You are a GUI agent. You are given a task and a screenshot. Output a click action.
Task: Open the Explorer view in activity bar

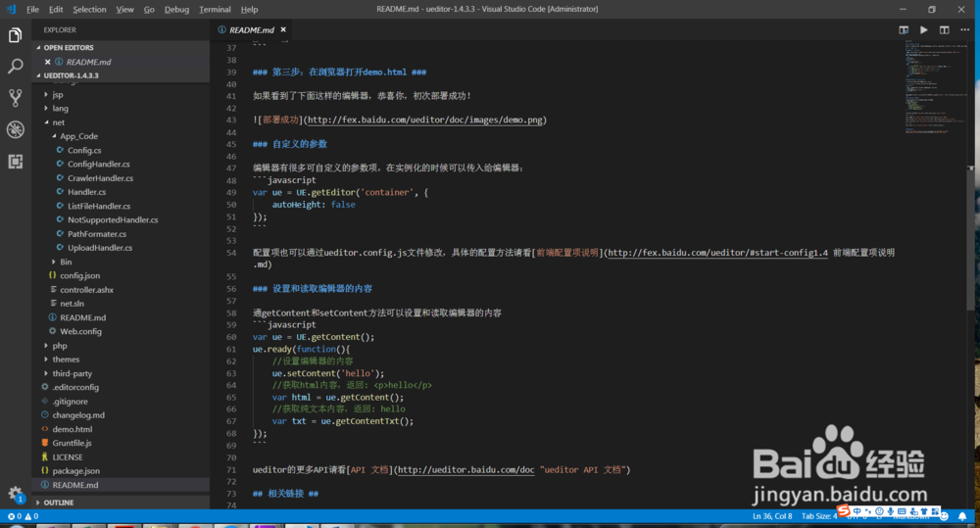pos(15,35)
